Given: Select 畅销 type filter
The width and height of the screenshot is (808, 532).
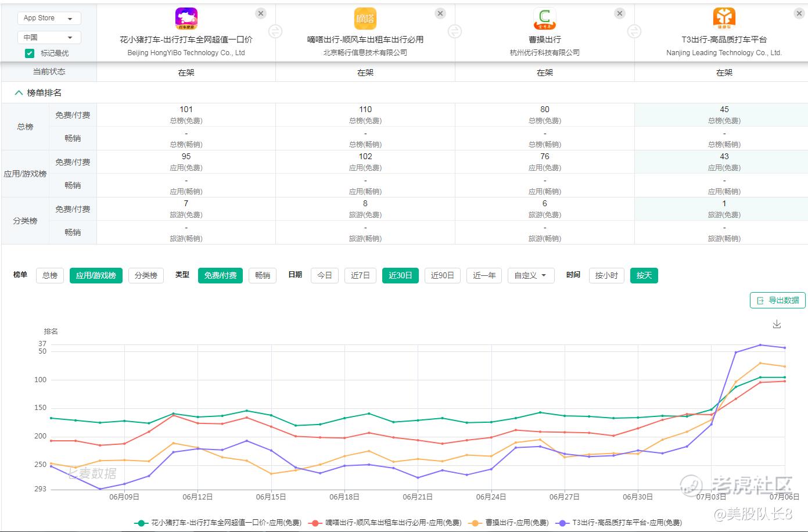Looking at the screenshot, I should click(x=263, y=275).
